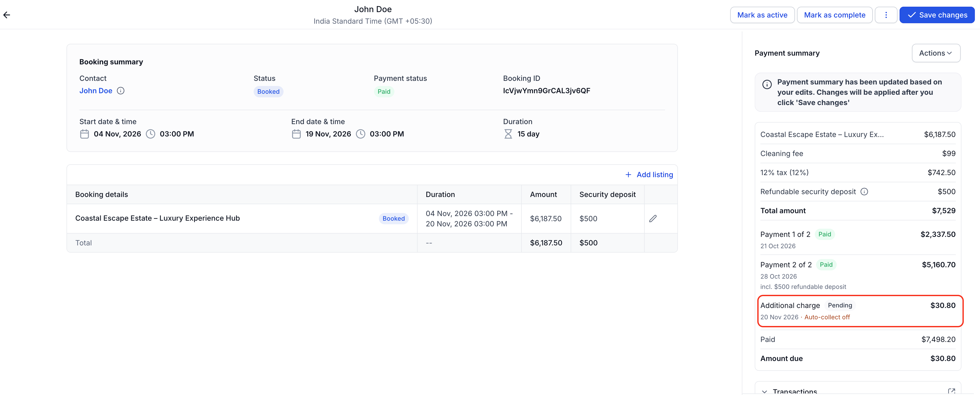Screen dimensions: 980x395
Task: Click the 12% tax (12%) line item
Action: pyautogui.click(x=858, y=173)
